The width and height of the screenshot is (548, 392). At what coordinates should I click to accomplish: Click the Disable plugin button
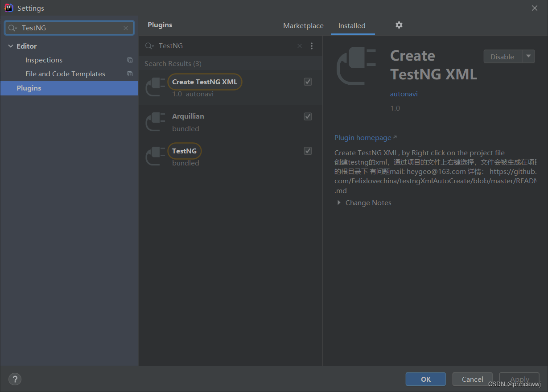tap(503, 56)
